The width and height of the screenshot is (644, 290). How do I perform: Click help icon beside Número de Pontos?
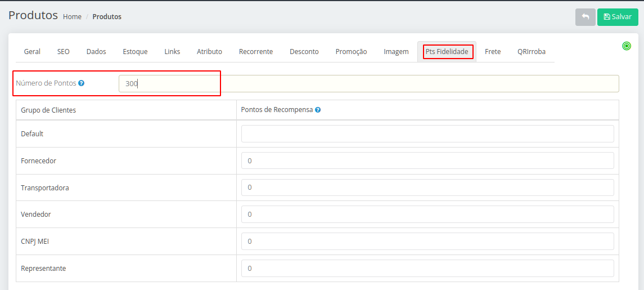(82, 83)
